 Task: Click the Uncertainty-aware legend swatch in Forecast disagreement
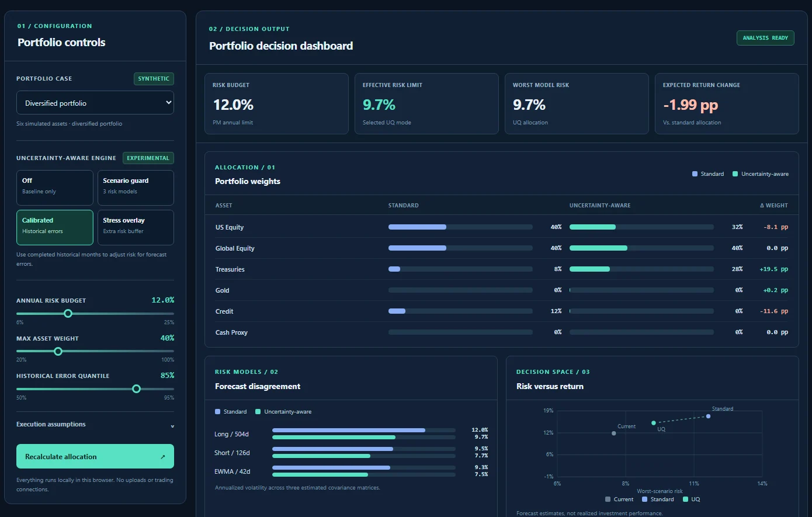click(x=258, y=412)
